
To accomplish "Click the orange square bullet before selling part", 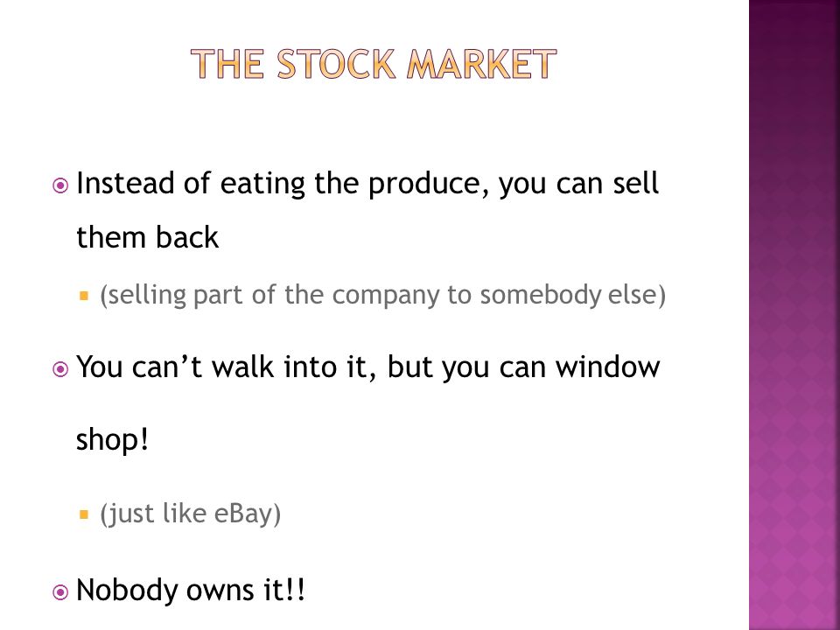I will [84, 295].
